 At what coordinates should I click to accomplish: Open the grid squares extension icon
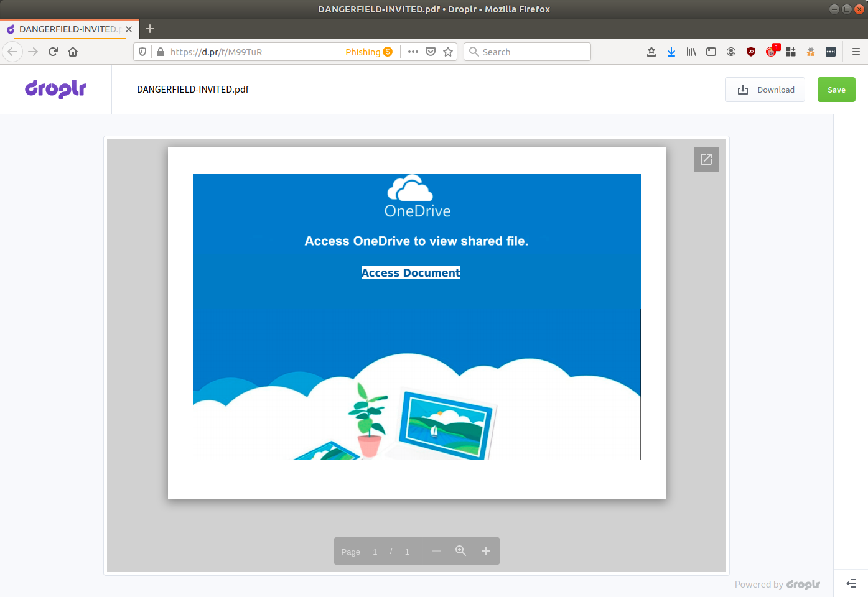(791, 52)
